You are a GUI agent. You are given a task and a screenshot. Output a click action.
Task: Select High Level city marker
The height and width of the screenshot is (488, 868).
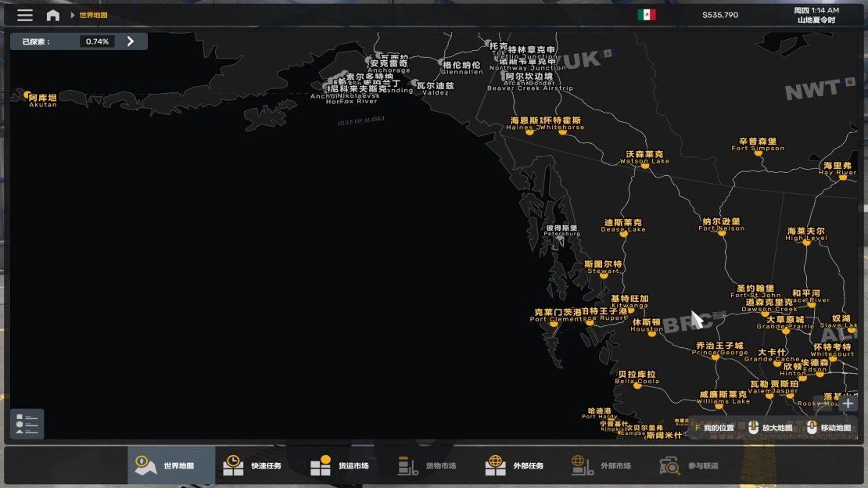[806, 242]
